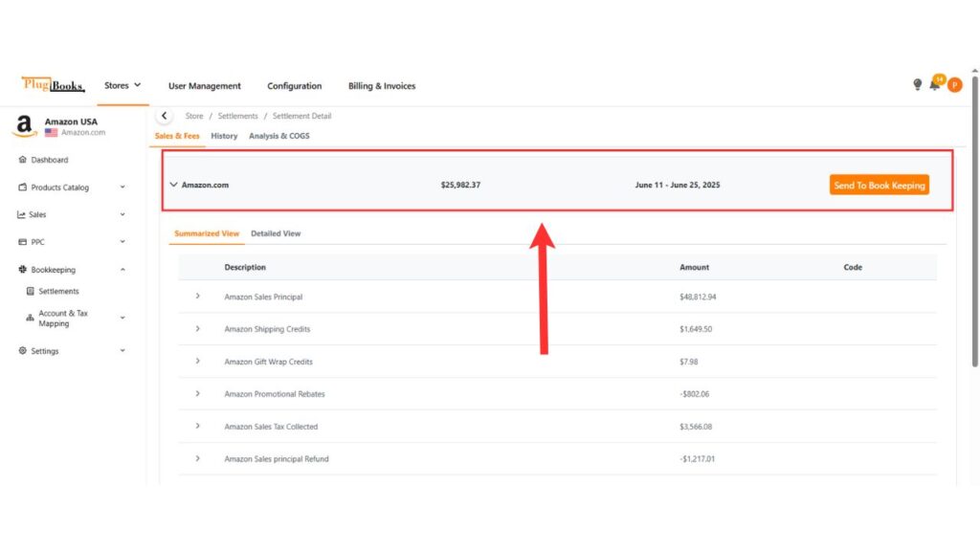Click the Settlement Detail breadcrumb
The height and width of the screenshot is (551, 980).
click(301, 116)
